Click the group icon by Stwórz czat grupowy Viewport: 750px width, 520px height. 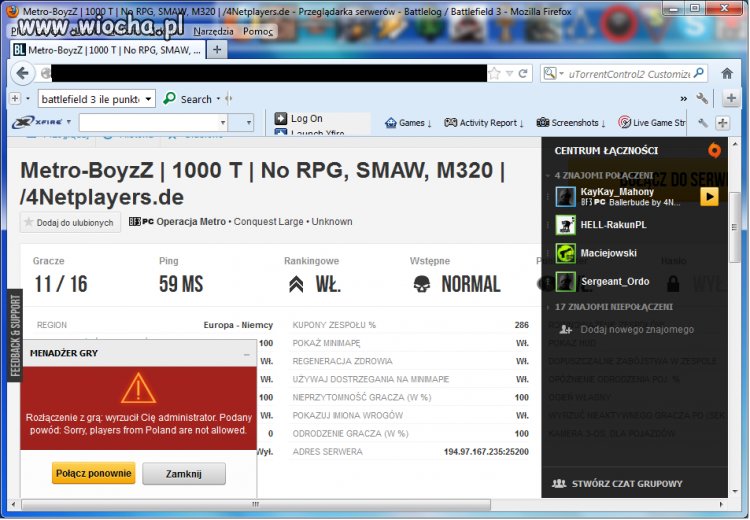[x=559, y=483]
